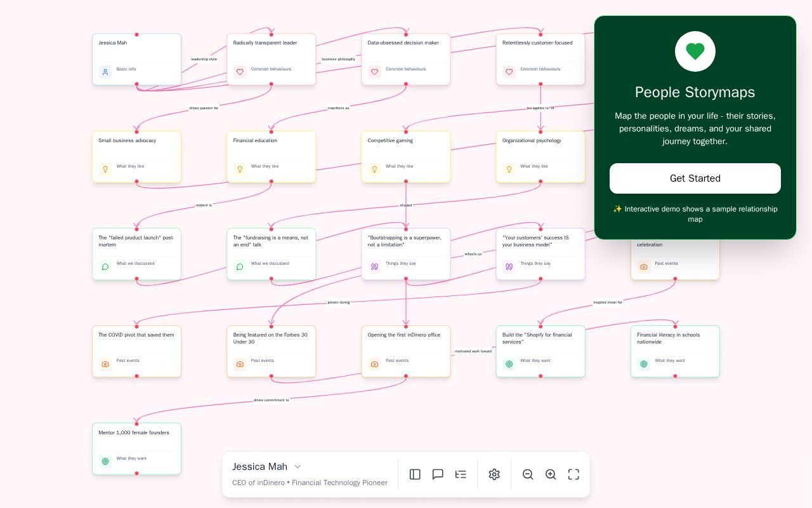Zoom out with the minus magnifier
The image size is (812, 508).
(528, 474)
